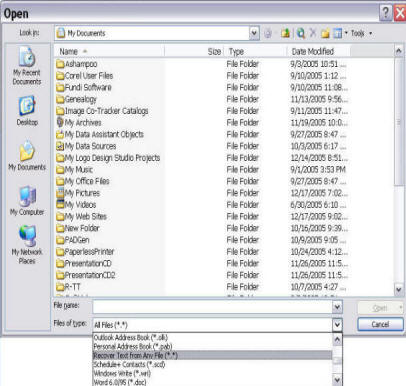406x386 pixels.
Task: Select the R-TT folder icon
Action: click(60, 287)
